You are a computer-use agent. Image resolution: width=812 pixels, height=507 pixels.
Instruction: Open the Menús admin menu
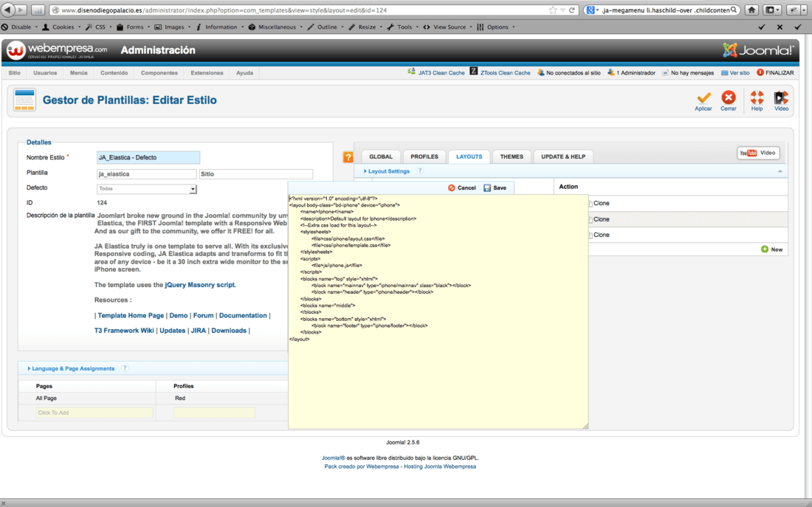coord(79,73)
